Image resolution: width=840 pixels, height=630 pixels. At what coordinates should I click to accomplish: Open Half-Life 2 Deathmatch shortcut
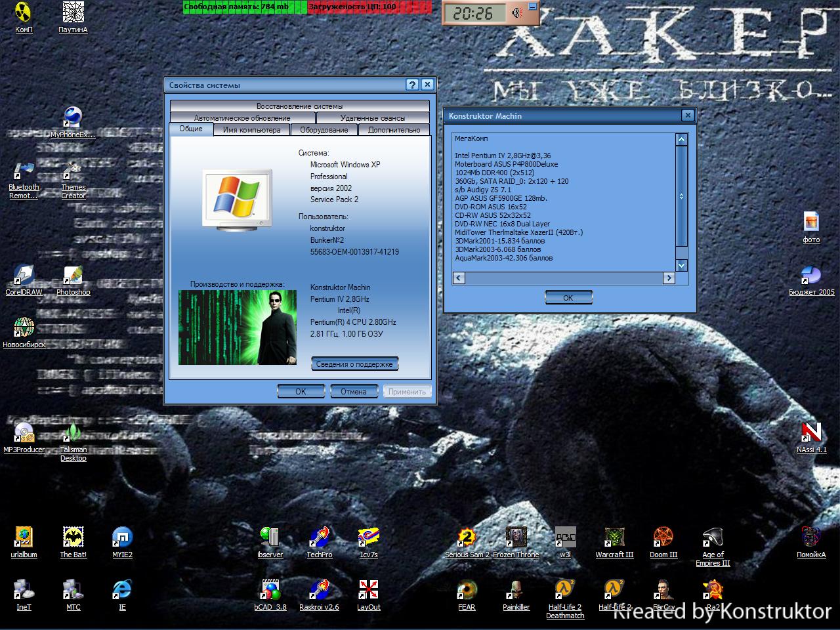tap(565, 590)
